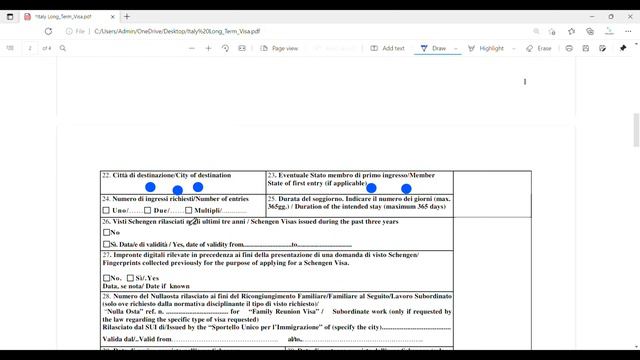
Task: Open Page view options
Action: click(x=279, y=48)
